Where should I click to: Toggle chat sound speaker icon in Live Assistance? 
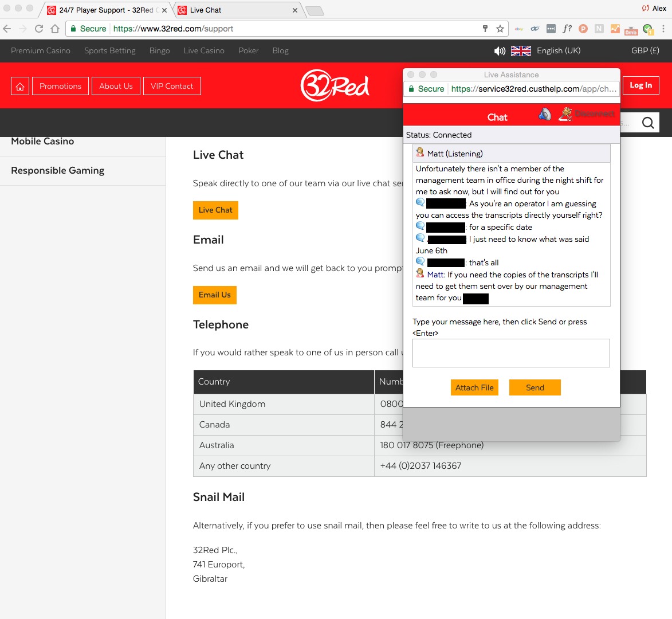click(x=545, y=114)
